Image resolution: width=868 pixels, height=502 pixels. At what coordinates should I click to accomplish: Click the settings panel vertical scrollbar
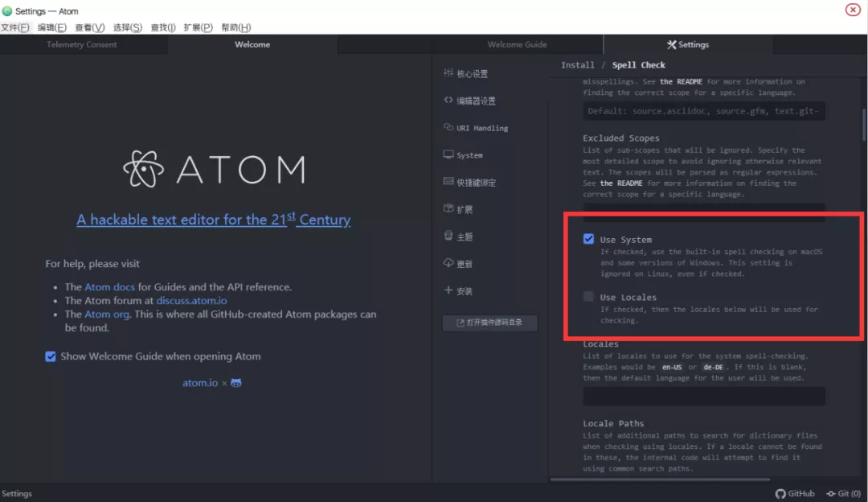[864, 125]
